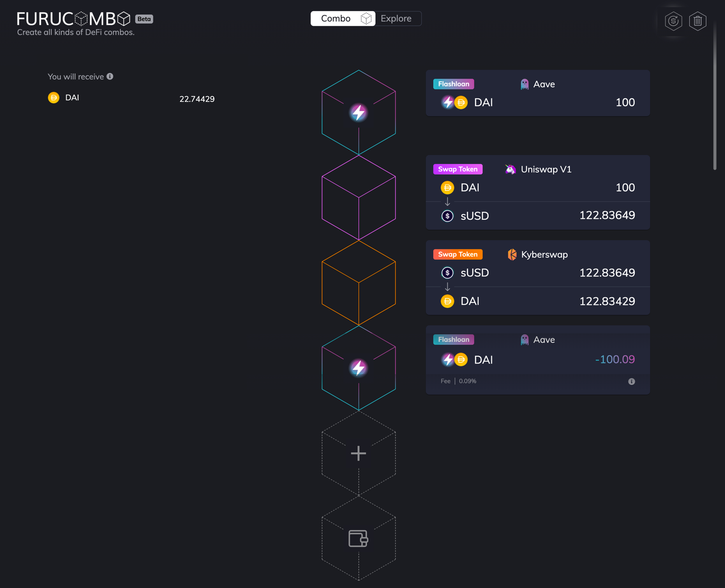The width and height of the screenshot is (725, 588).
Task: Click the lightning flashloan cube at top
Action: click(358, 112)
